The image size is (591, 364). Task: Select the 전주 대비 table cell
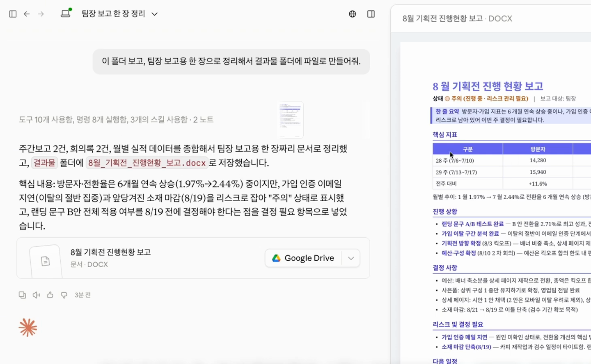pyautogui.click(x=468, y=184)
